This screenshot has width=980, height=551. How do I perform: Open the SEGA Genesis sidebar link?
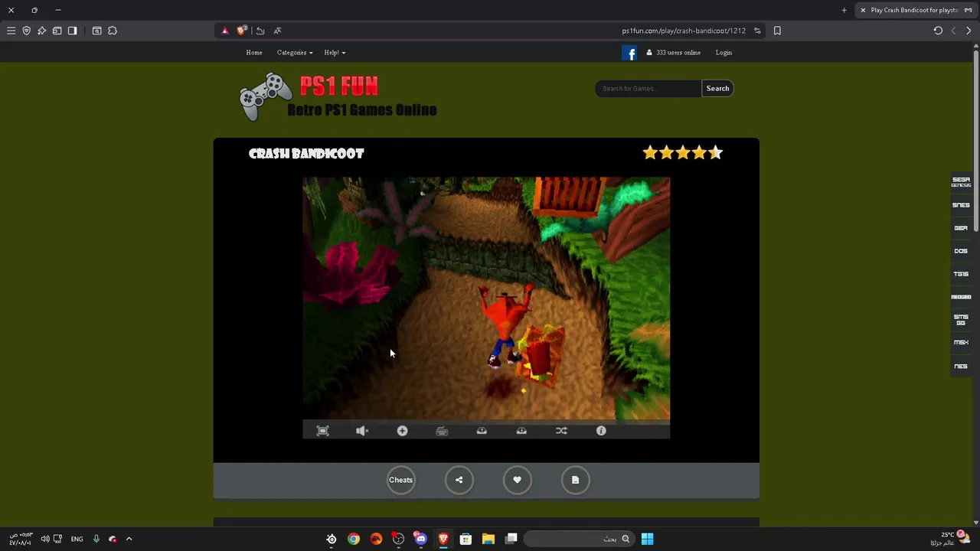[961, 182]
